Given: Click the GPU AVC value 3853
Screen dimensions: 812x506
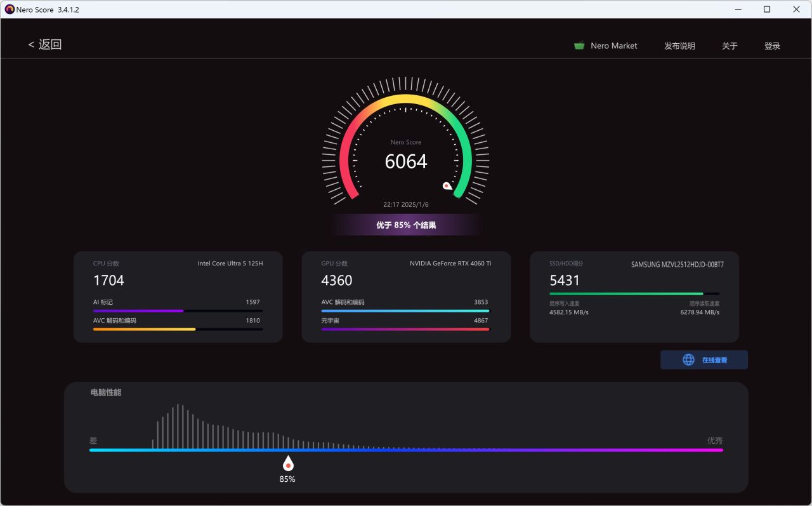Looking at the screenshot, I should [x=481, y=302].
